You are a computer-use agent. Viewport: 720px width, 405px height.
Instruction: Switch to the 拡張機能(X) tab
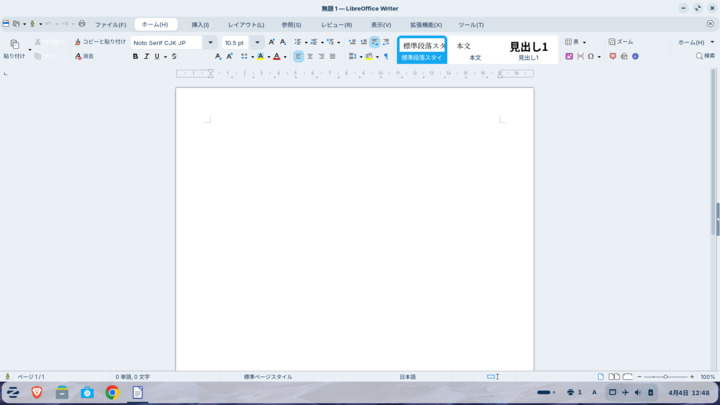click(426, 25)
